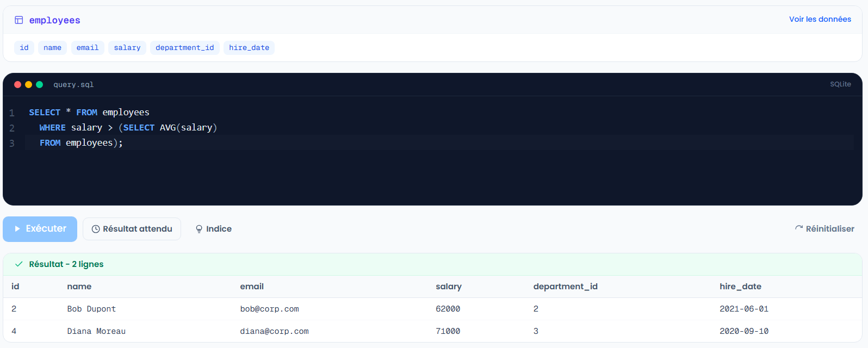Click the Bob Dupont cell

click(91, 309)
